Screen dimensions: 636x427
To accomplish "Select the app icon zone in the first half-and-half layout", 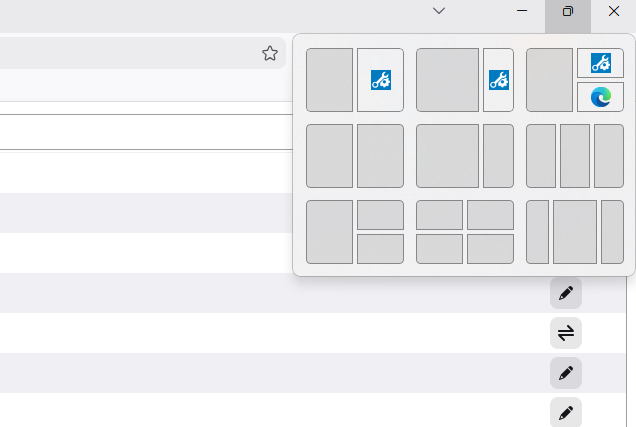I will pyautogui.click(x=380, y=80).
